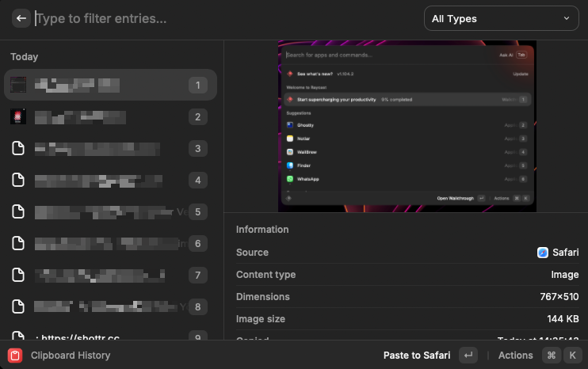Expand the type filter chevron arrow
Image resolution: width=588 pixels, height=369 pixels.
click(x=566, y=18)
